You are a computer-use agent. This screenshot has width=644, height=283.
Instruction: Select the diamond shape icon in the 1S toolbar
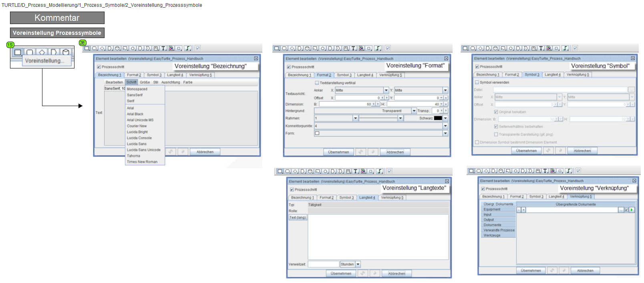pos(42,52)
